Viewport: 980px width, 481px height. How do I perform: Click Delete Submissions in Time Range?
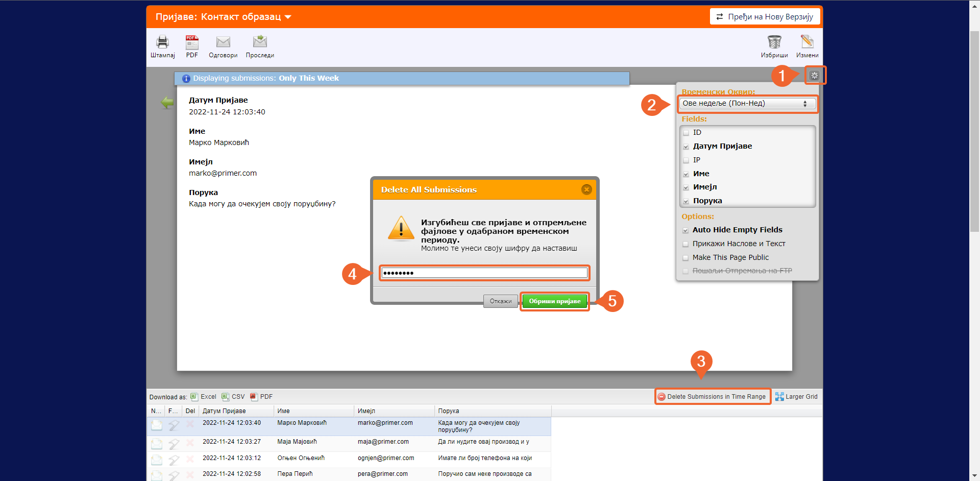[713, 397]
